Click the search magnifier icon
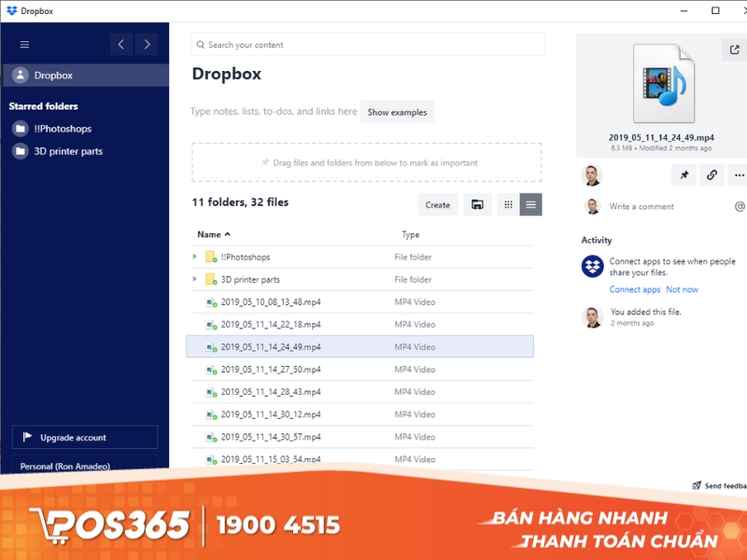 pyautogui.click(x=200, y=44)
